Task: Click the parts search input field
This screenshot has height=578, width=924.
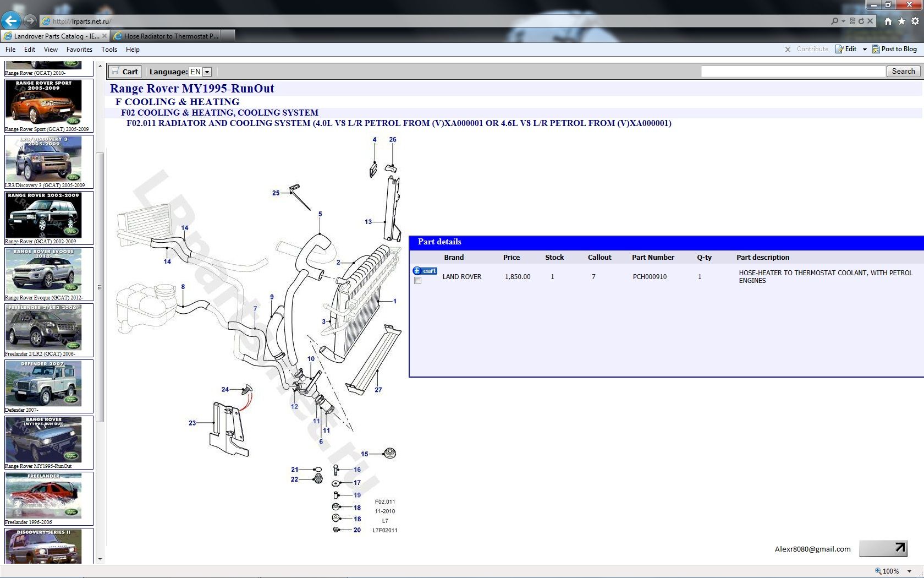Action: [x=793, y=72]
